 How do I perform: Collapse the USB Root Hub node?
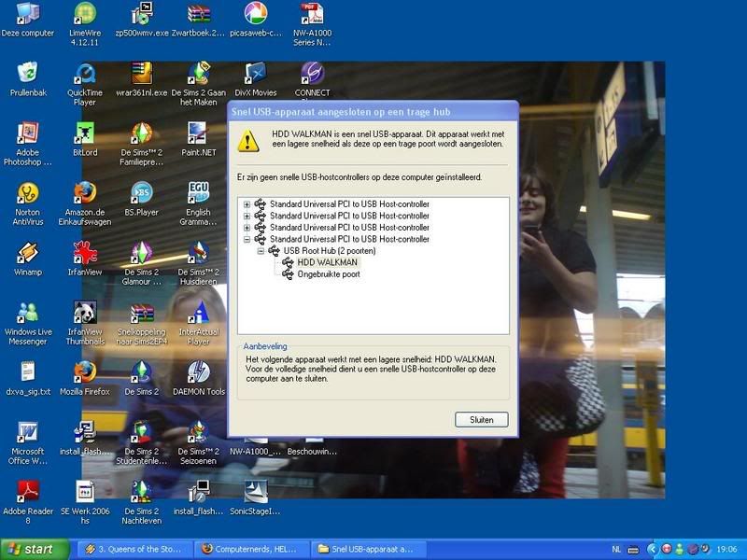point(261,251)
